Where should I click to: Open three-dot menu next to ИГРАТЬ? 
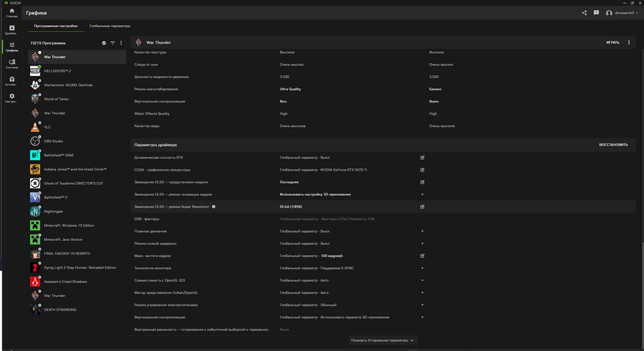(x=629, y=43)
